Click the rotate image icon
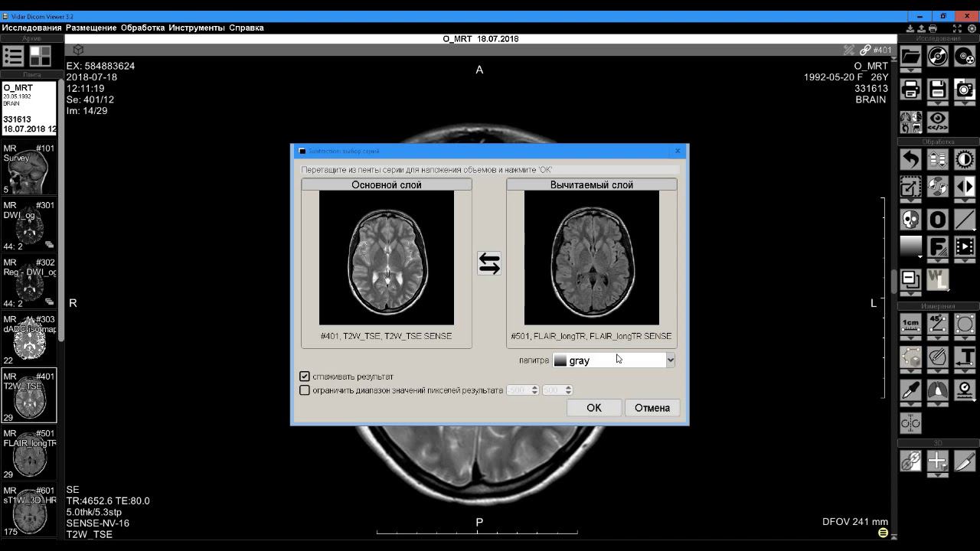Image resolution: width=980 pixels, height=551 pixels. click(x=937, y=187)
